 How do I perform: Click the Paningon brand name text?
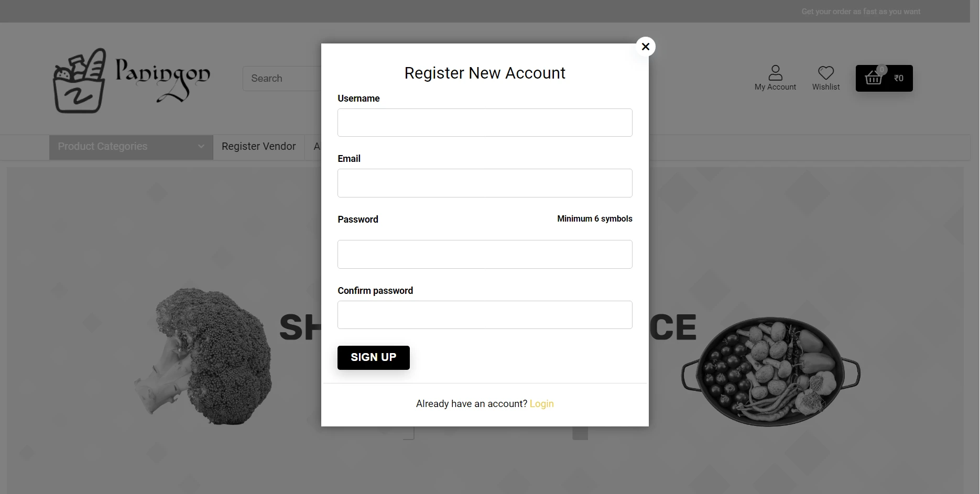pos(162,80)
